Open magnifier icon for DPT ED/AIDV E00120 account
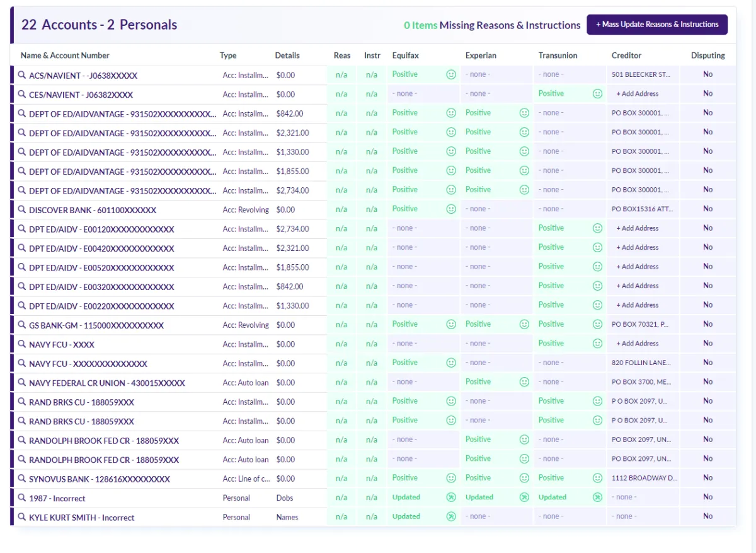Image resolution: width=756 pixels, height=553 pixels. (21, 229)
